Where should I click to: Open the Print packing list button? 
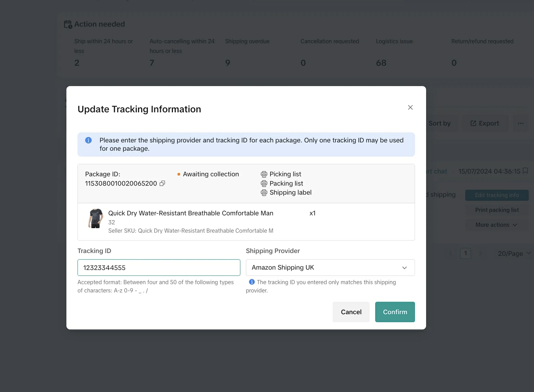(497, 210)
